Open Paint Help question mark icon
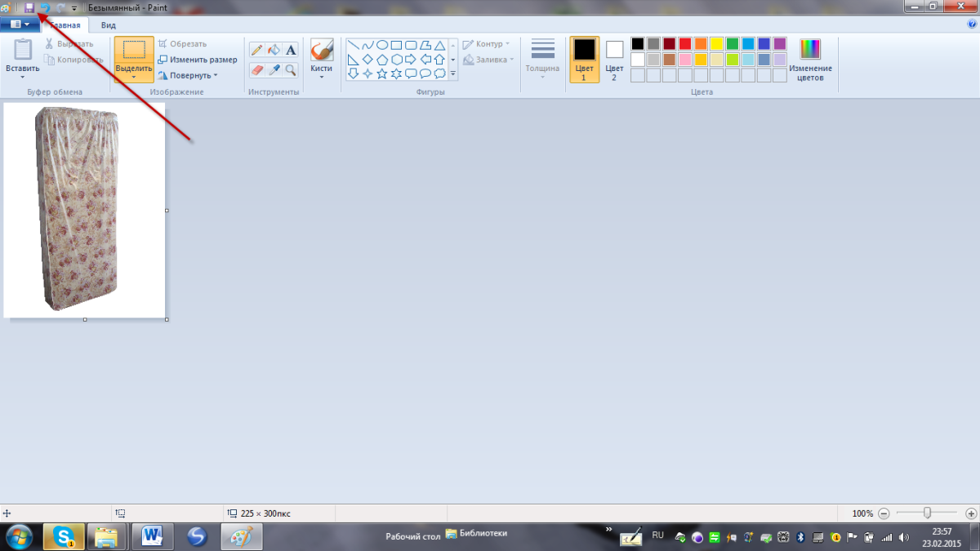 [972, 24]
